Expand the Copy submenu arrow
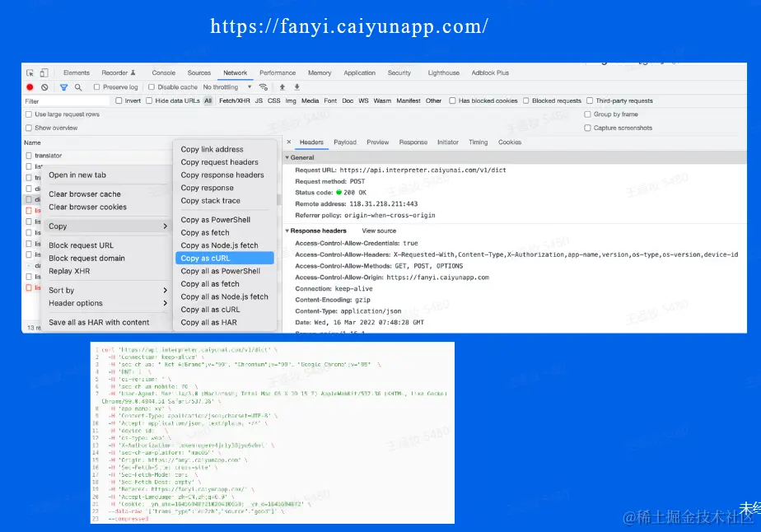This screenshot has width=761, height=532. click(x=165, y=226)
